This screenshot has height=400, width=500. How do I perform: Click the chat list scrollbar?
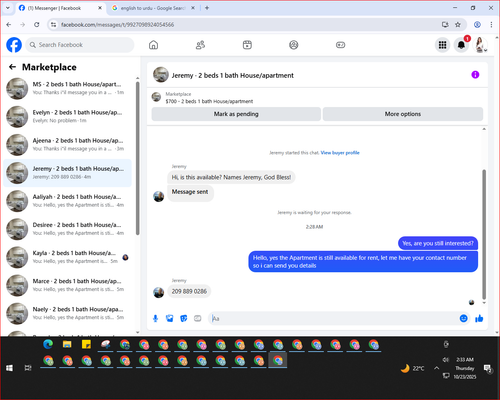tap(137, 158)
